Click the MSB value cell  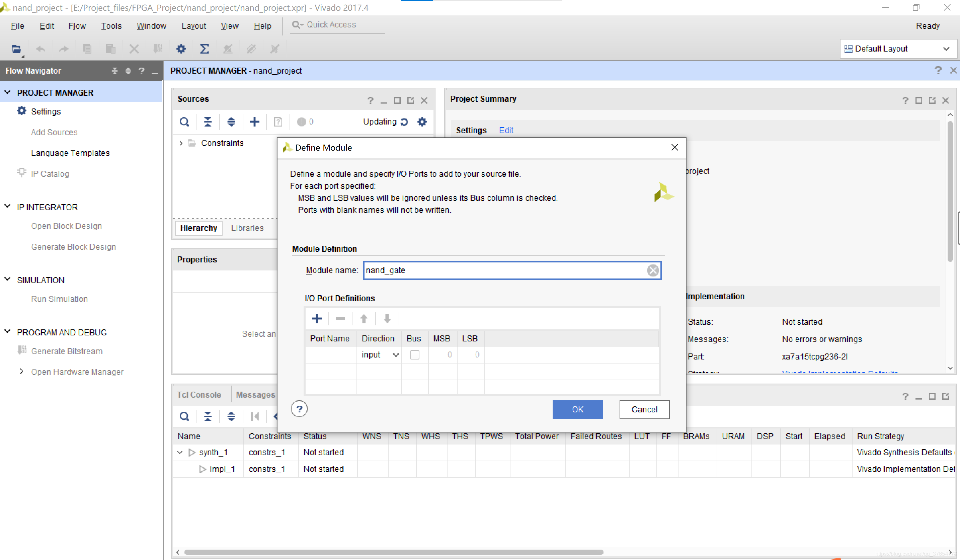pos(442,355)
